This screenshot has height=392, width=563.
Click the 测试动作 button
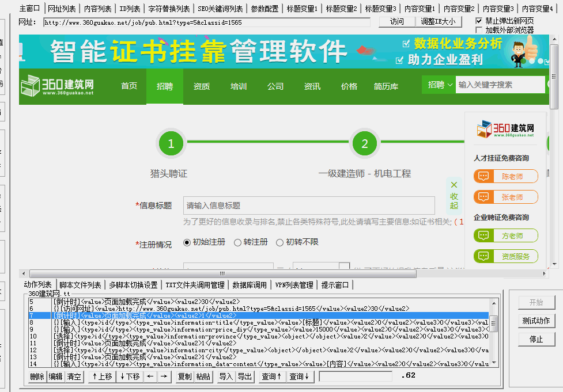pyautogui.click(x=536, y=321)
